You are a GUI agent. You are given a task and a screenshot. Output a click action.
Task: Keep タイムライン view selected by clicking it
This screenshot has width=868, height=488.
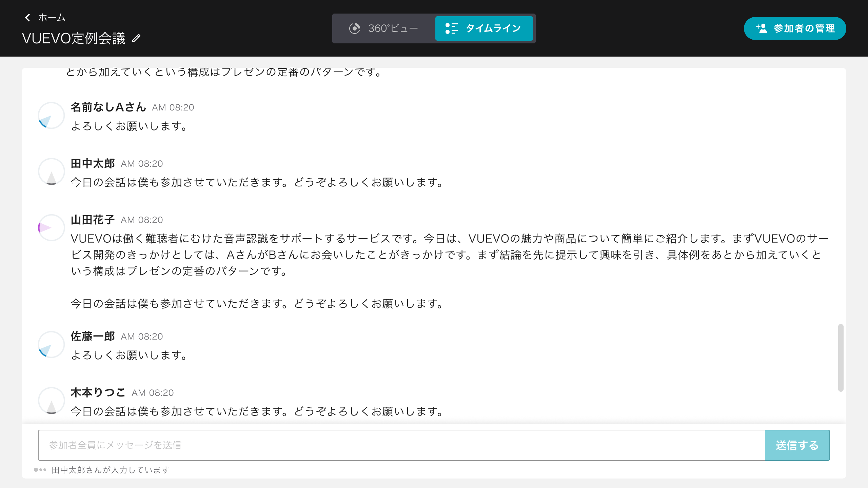[x=484, y=28]
